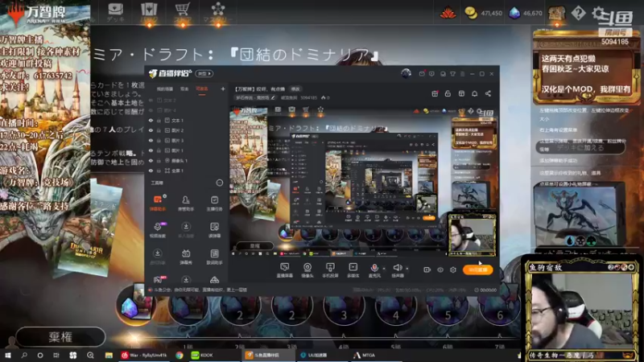Open Windows Start menu

(8, 355)
